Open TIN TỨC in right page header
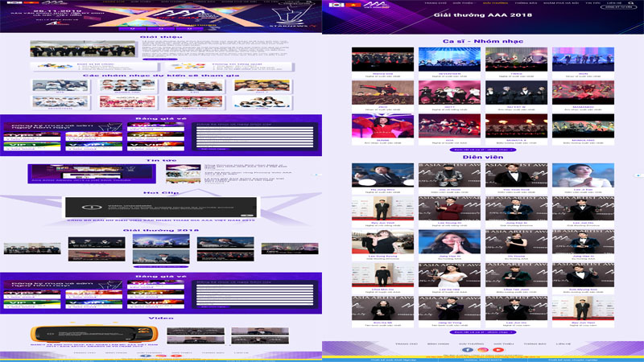The width and height of the screenshot is (644, 362). (592, 3)
